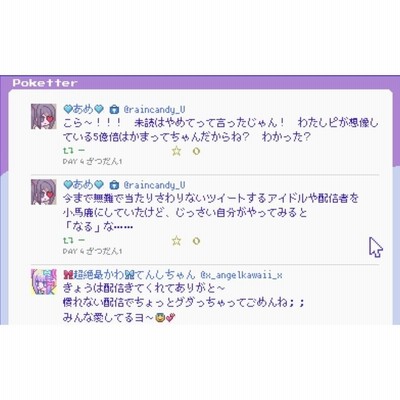Open the @raincandy_U handle in first post
Viewport: 400px width, 400px height.
pyautogui.click(x=154, y=110)
